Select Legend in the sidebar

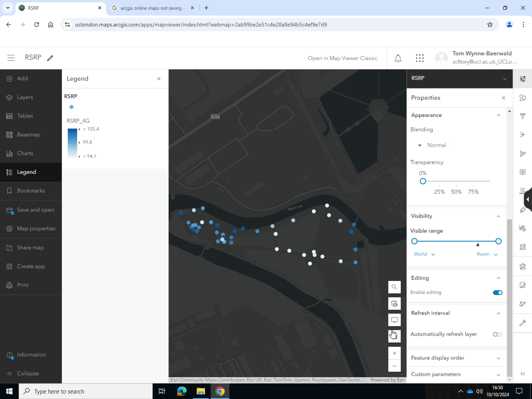click(31, 172)
